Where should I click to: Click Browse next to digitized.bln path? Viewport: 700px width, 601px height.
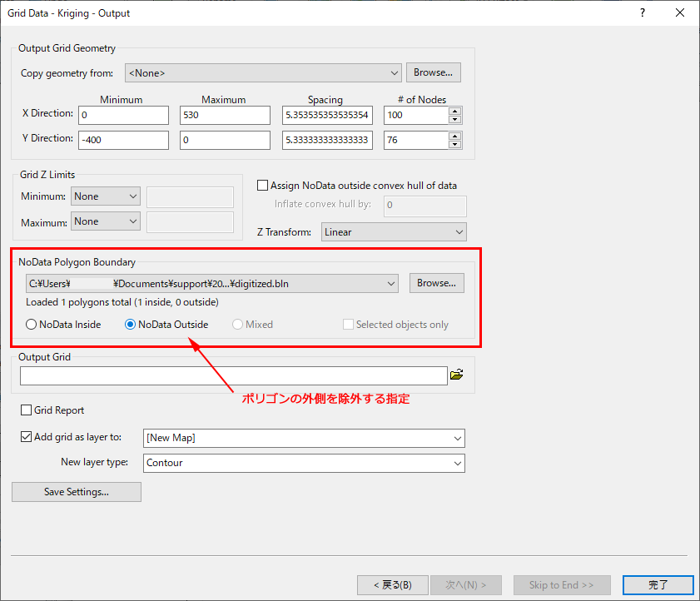pyautogui.click(x=436, y=283)
